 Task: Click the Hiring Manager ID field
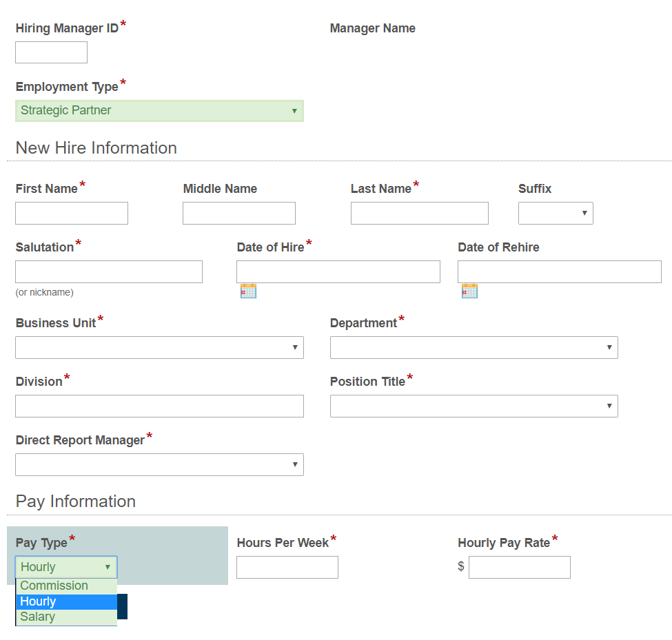point(51,52)
